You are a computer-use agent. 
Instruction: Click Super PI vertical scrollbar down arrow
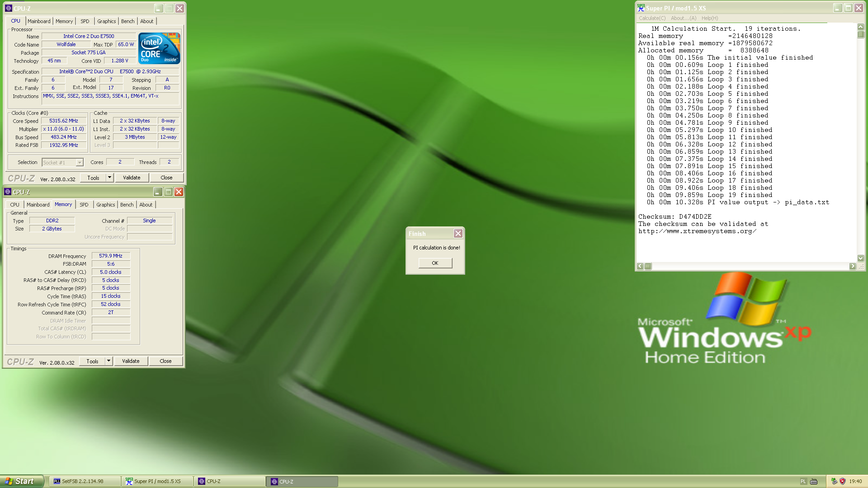[861, 258]
